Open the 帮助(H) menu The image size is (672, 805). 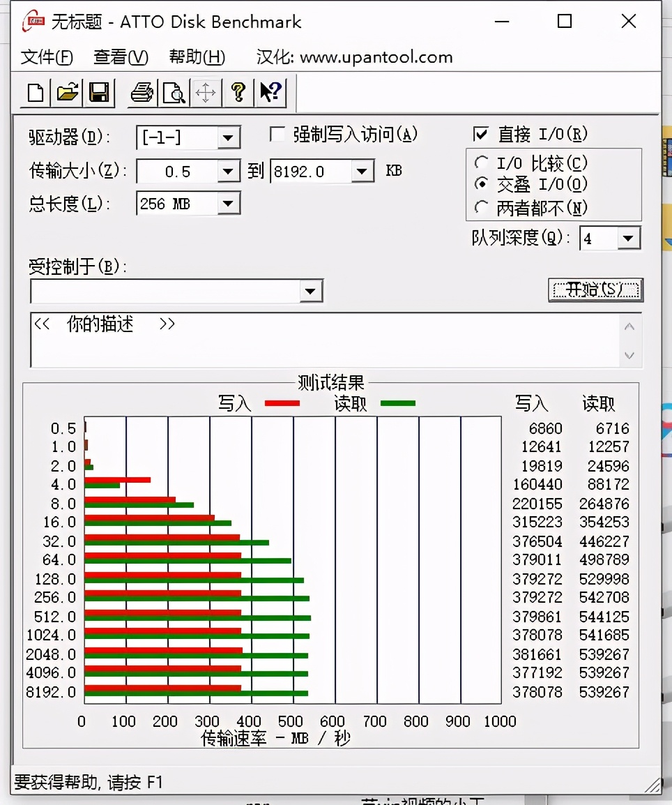pyautogui.click(x=197, y=57)
